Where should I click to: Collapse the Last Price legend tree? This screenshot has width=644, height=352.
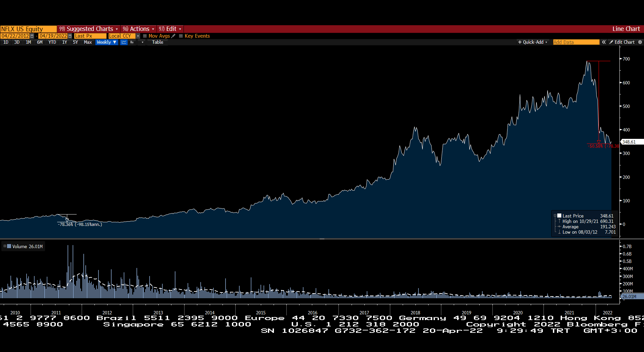point(555,216)
